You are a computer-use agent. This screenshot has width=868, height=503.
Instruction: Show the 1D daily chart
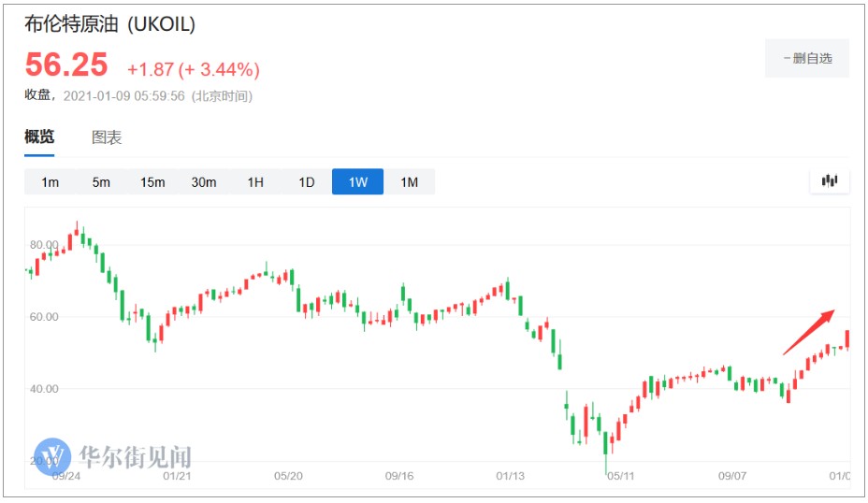pos(307,182)
